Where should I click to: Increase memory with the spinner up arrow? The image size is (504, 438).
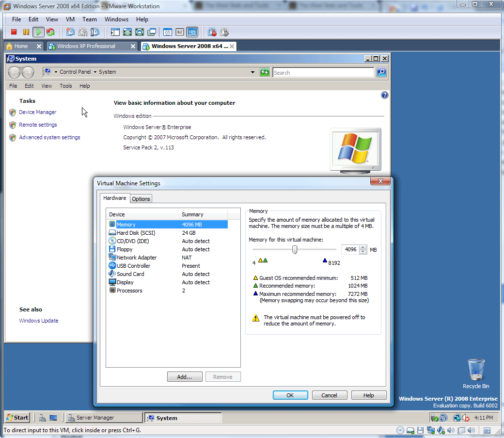tap(363, 247)
